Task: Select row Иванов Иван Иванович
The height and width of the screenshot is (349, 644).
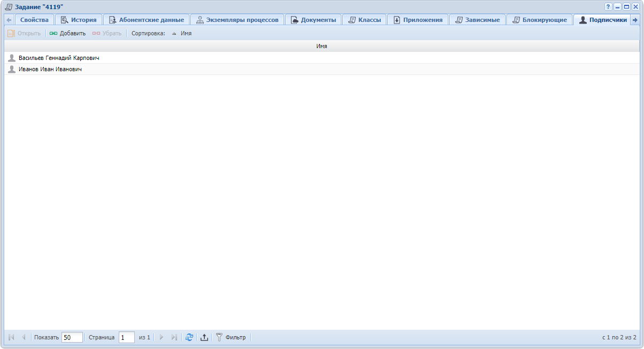Action: pyautogui.click(x=321, y=69)
